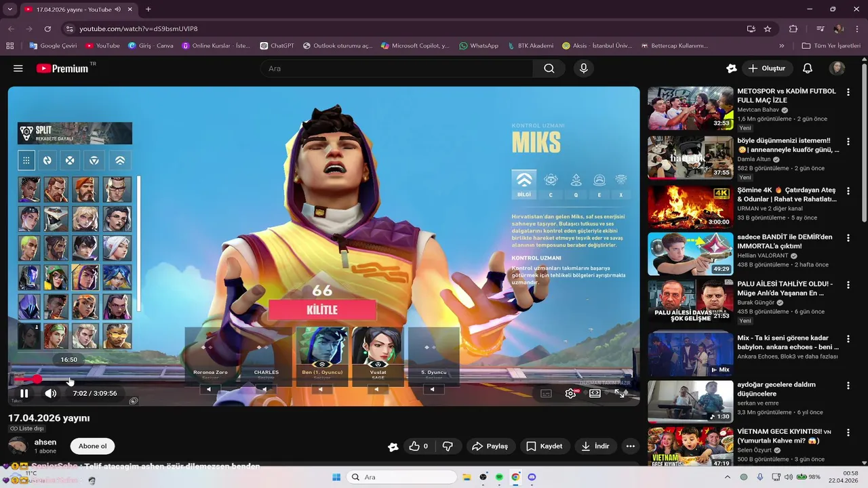Open the video player settings gear
Image resolution: width=868 pixels, height=488 pixels.
coord(571,393)
